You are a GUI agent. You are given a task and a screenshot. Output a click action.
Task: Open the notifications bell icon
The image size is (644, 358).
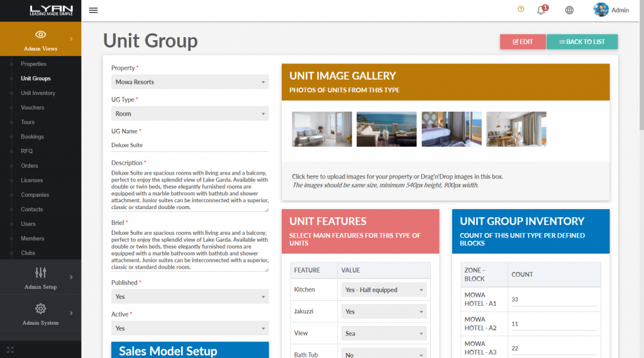click(x=541, y=10)
